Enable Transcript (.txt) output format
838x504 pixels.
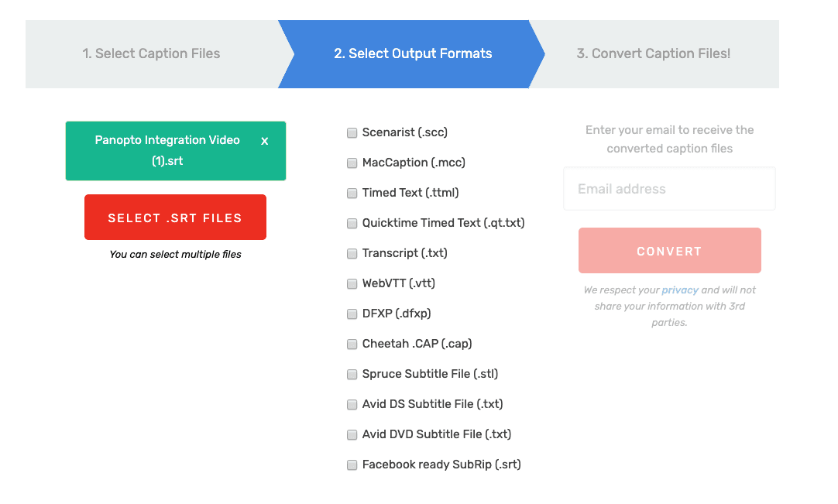tap(352, 254)
